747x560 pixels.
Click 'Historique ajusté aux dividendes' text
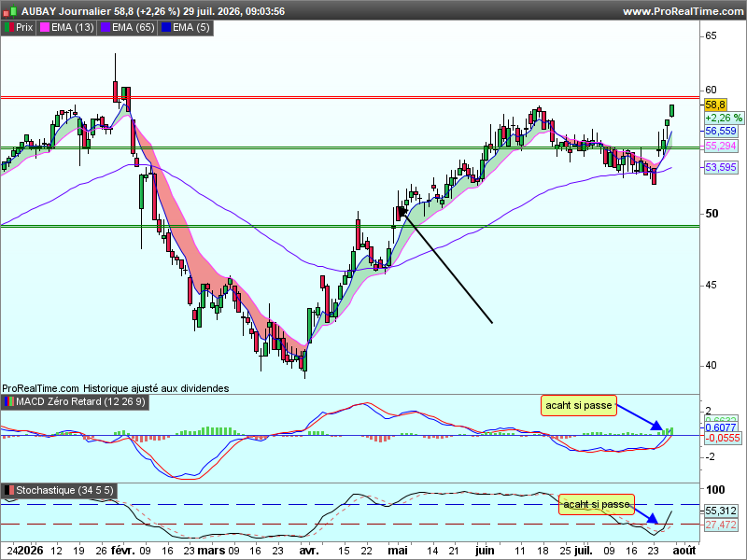click(x=156, y=388)
